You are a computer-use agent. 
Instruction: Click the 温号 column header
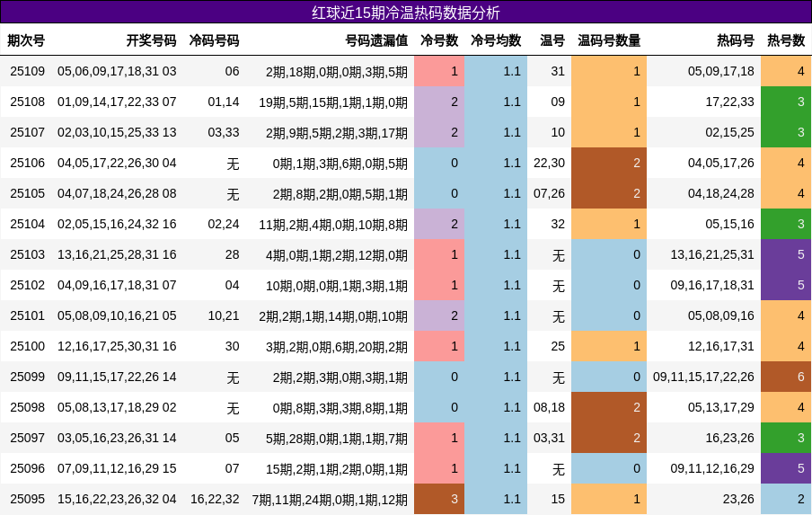(552, 40)
